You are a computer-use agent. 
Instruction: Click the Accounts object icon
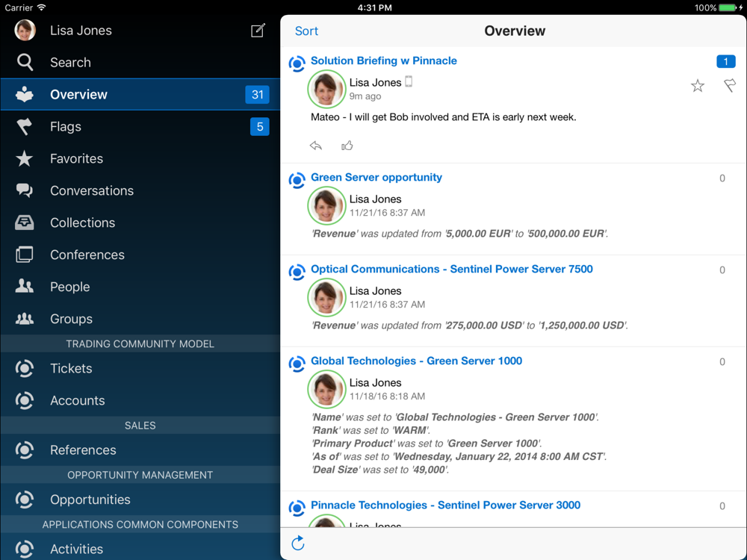click(x=25, y=400)
